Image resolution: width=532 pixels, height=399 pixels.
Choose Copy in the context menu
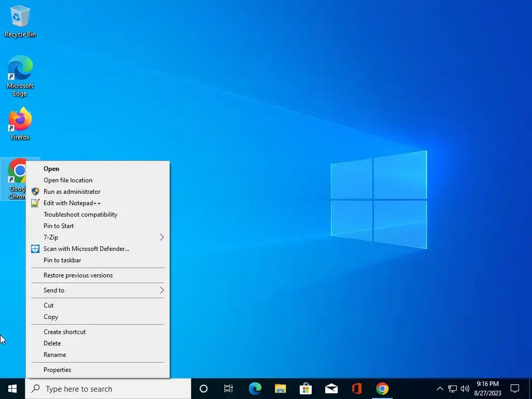[98, 317]
